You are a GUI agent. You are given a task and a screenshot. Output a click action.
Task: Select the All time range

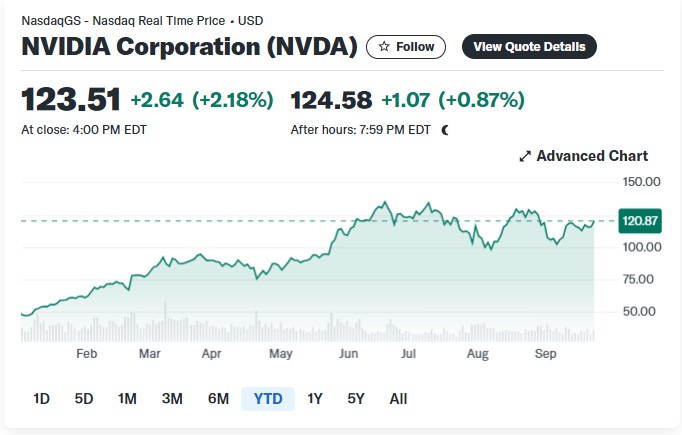click(x=398, y=399)
